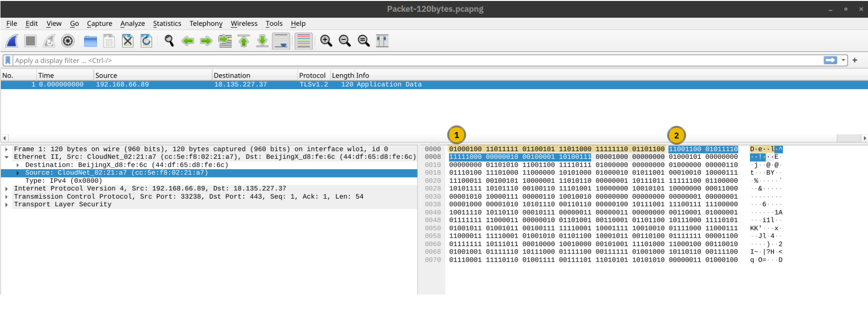Viewport: 868px width, 310px height.
Task: Zoom out main window text
Action: point(345,41)
